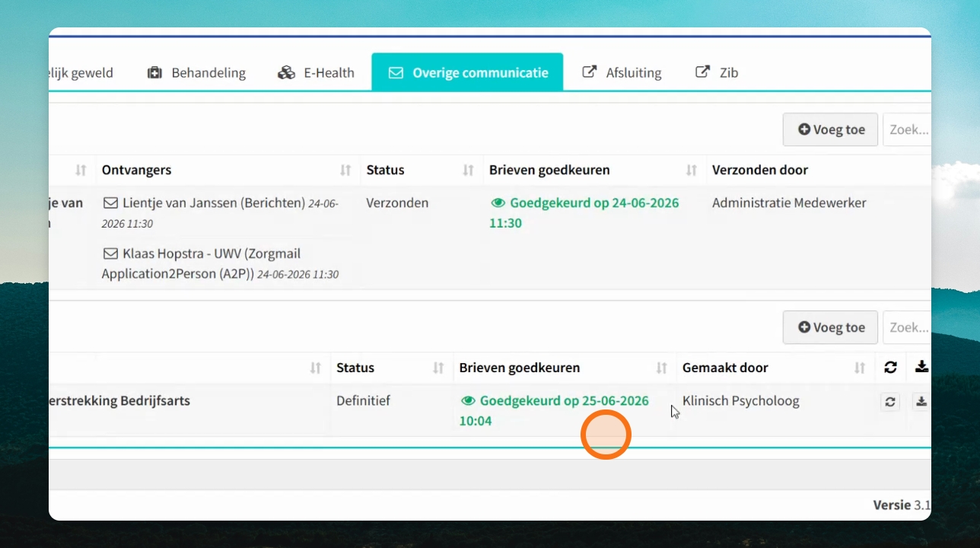Open the Afsluiting tab
Viewport: 980px width, 548px height.
coord(622,72)
